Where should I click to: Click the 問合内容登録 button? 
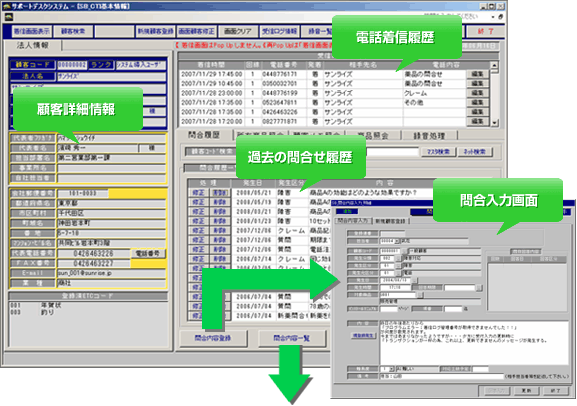(x=213, y=338)
